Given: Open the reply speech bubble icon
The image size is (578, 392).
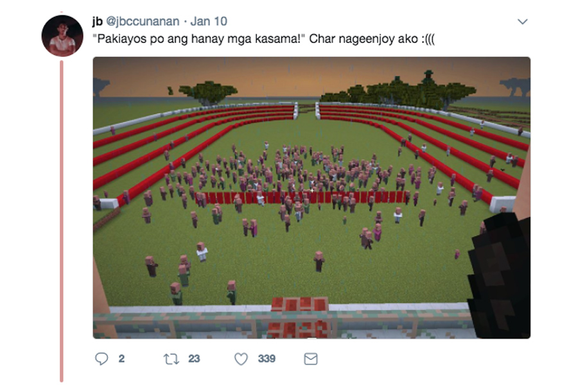Looking at the screenshot, I should [x=101, y=359].
